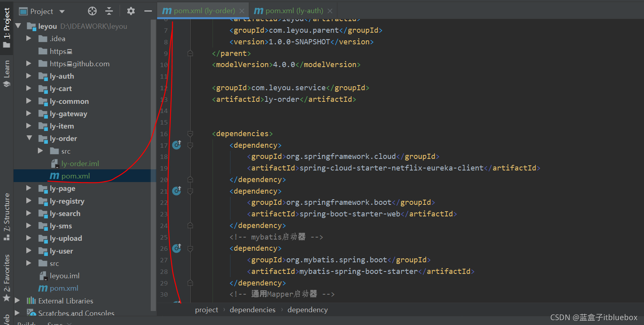Expand the ly-common module
This screenshot has height=325, width=644.
tap(29, 101)
